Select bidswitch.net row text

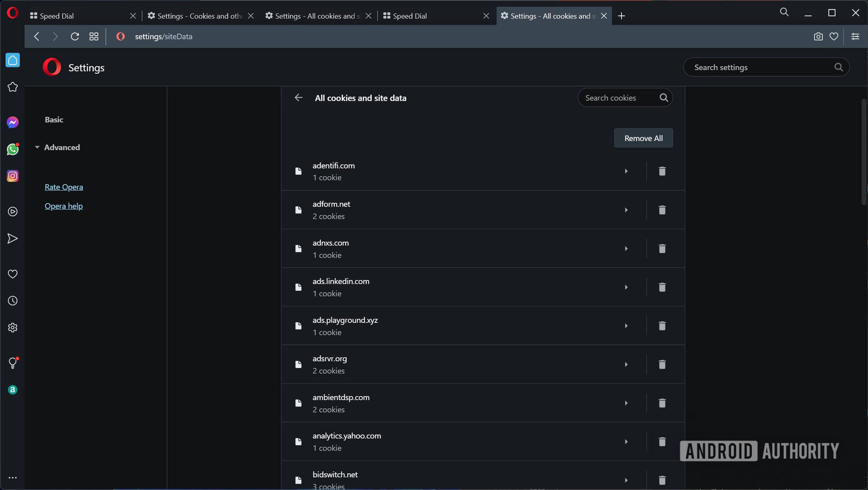[x=335, y=475]
